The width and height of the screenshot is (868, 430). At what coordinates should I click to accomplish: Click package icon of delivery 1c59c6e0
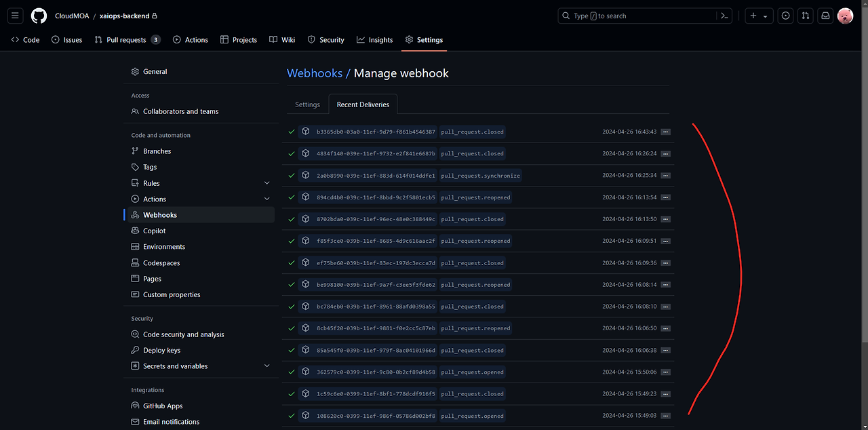click(306, 393)
